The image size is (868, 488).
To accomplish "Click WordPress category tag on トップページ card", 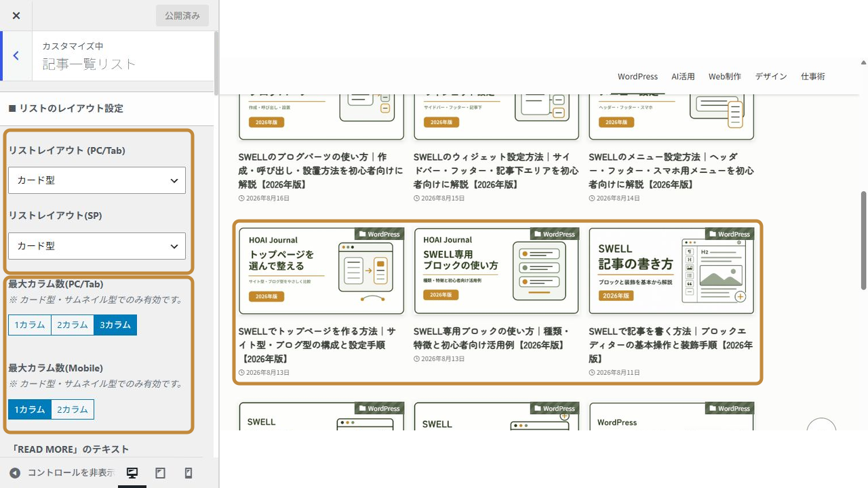I will pos(379,235).
